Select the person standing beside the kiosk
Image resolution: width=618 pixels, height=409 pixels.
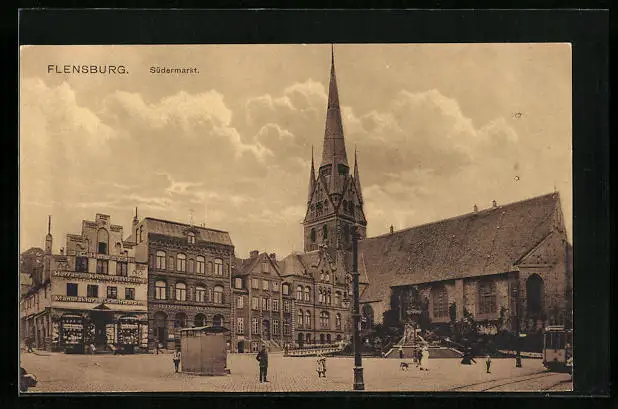(177, 360)
